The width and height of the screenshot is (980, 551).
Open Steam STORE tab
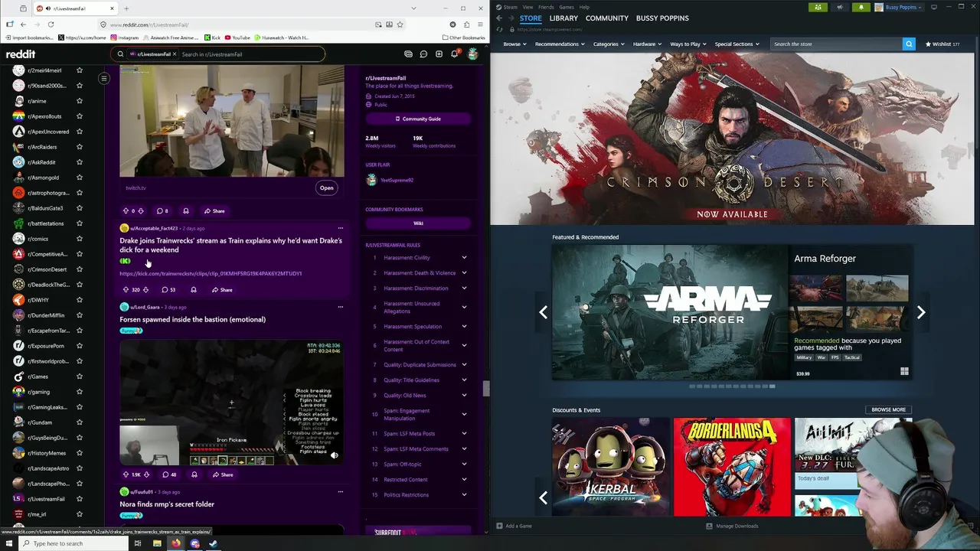531,18
